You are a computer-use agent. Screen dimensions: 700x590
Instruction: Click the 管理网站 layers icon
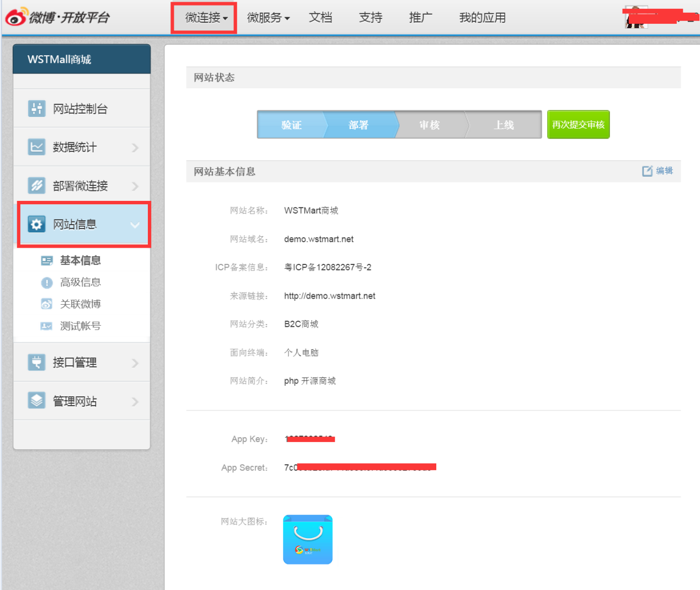click(x=37, y=401)
